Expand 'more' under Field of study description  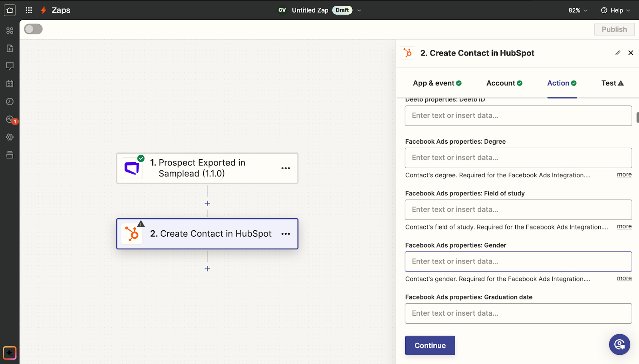coord(624,226)
